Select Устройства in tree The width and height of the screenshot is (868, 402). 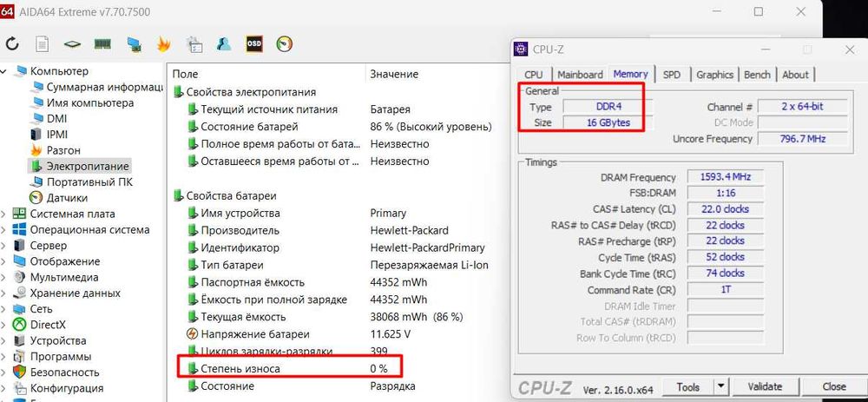58,340
